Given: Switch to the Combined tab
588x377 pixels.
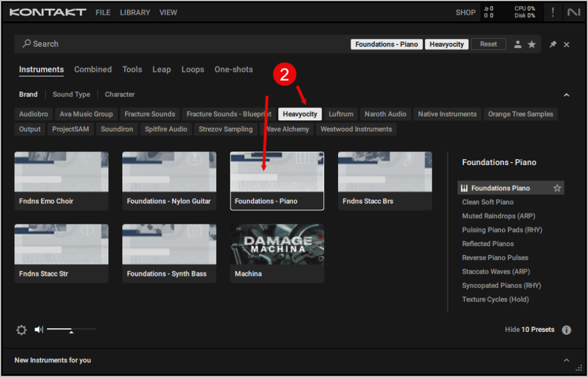Looking at the screenshot, I should (x=93, y=69).
